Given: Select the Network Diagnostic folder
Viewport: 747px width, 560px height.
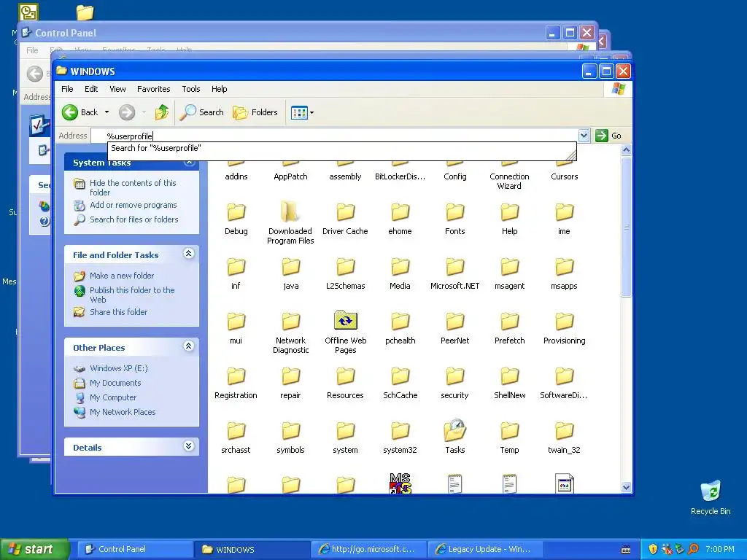Looking at the screenshot, I should [x=290, y=322].
